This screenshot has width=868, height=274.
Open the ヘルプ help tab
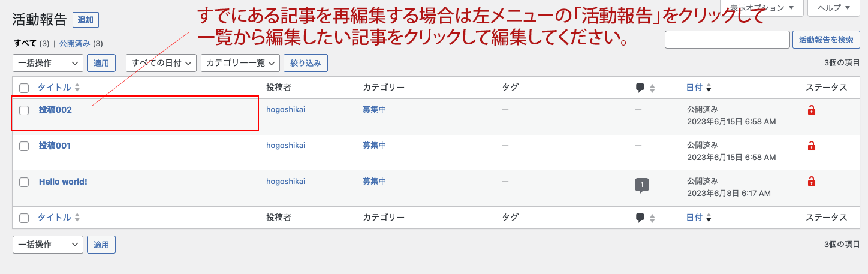834,8
